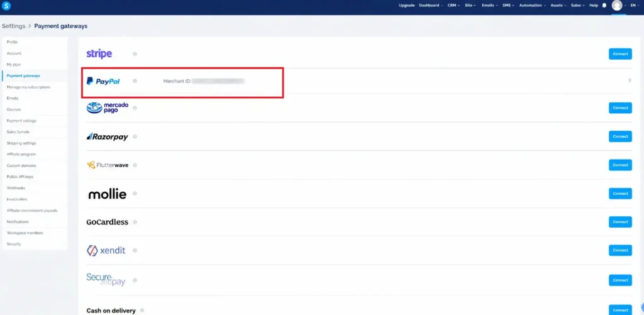Screen dimensions: 644x315
Task: Connect the Stripe gateway
Action: (x=620, y=54)
